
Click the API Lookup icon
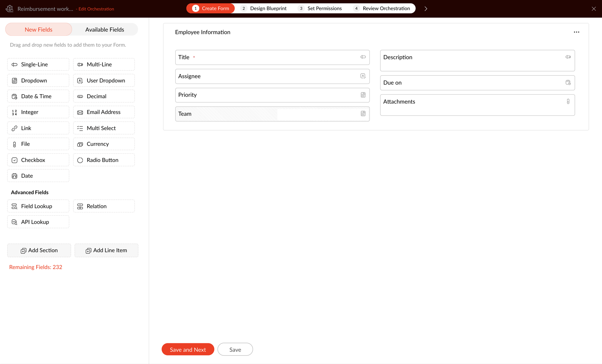pyautogui.click(x=14, y=222)
